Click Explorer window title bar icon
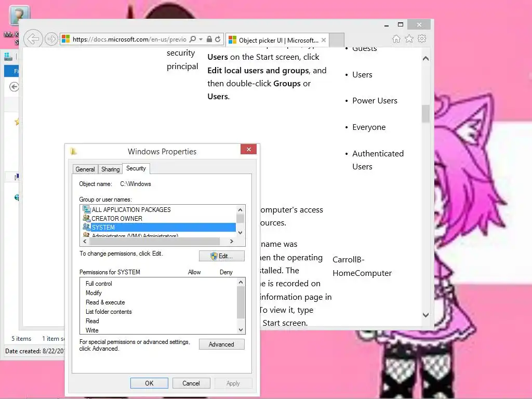 (x=8, y=56)
